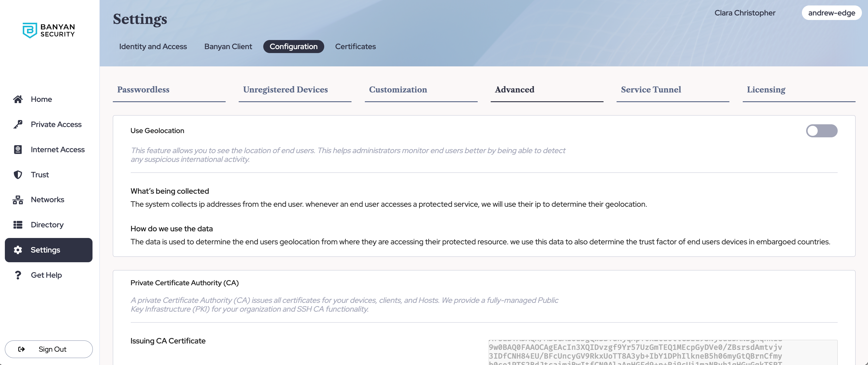Click the Networks topology icon
Image resolution: width=868 pixels, height=365 pixels.
18,200
